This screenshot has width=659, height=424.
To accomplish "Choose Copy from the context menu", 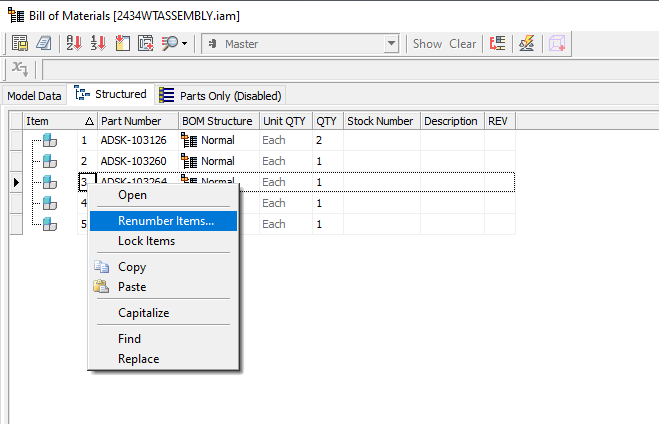I will 163,267.
